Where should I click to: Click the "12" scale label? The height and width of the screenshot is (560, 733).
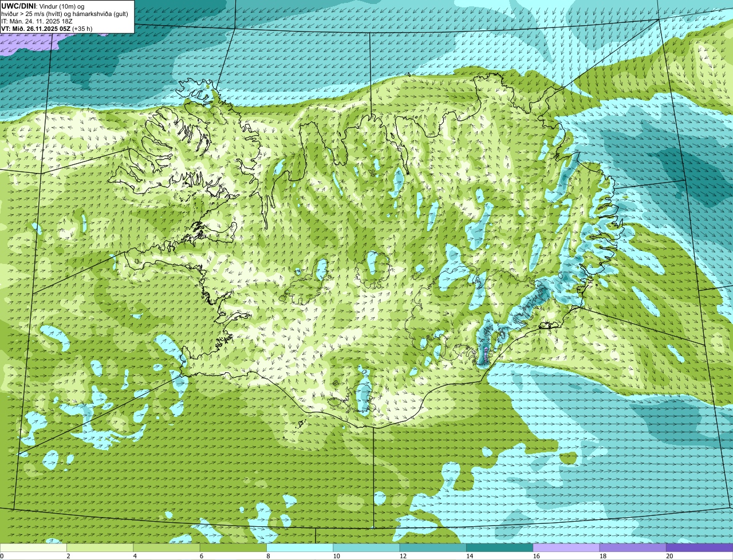(403, 556)
